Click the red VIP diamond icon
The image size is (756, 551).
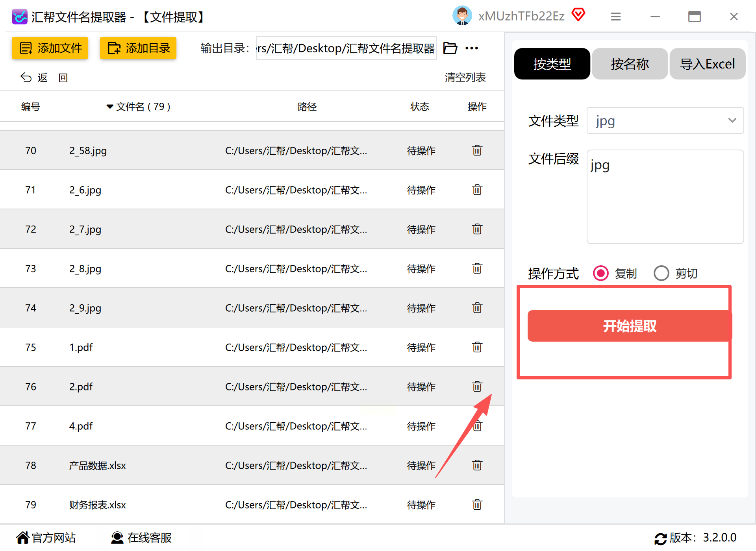pyautogui.click(x=578, y=15)
